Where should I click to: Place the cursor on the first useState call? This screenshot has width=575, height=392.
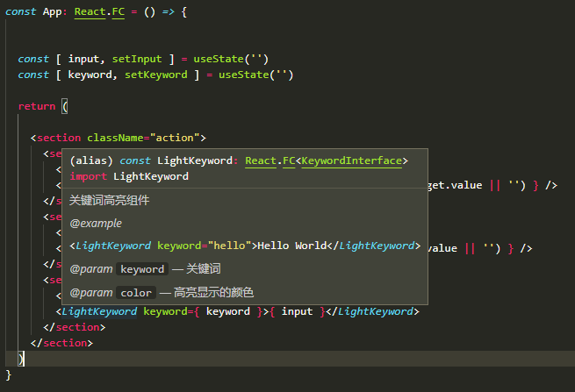click(x=219, y=59)
